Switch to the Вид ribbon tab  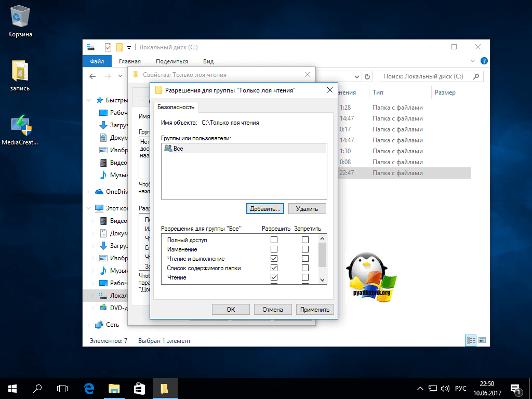208,61
